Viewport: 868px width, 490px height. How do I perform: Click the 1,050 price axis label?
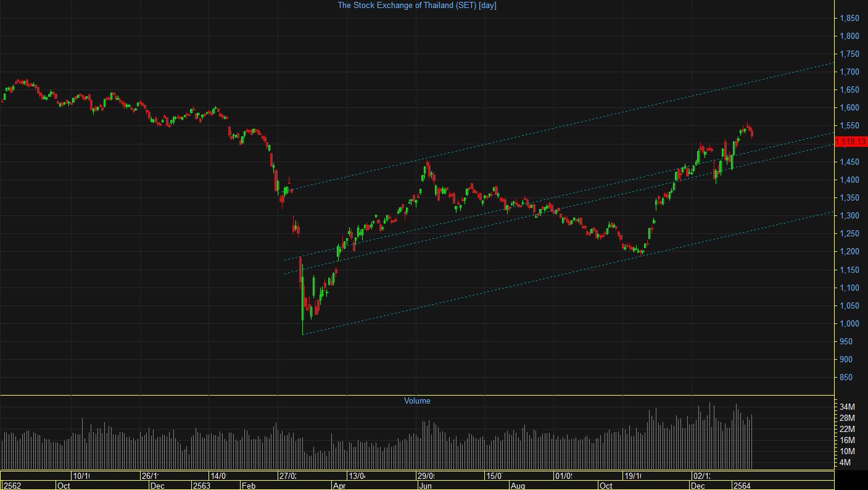coord(849,306)
